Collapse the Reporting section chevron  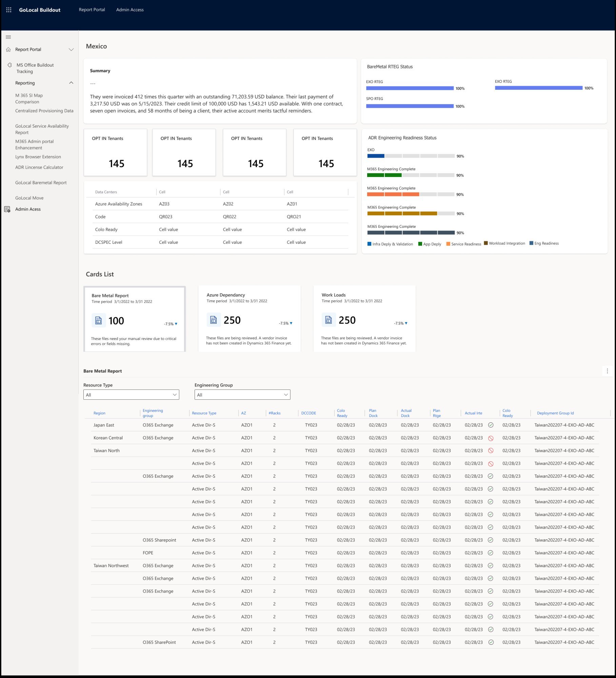tap(71, 82)
